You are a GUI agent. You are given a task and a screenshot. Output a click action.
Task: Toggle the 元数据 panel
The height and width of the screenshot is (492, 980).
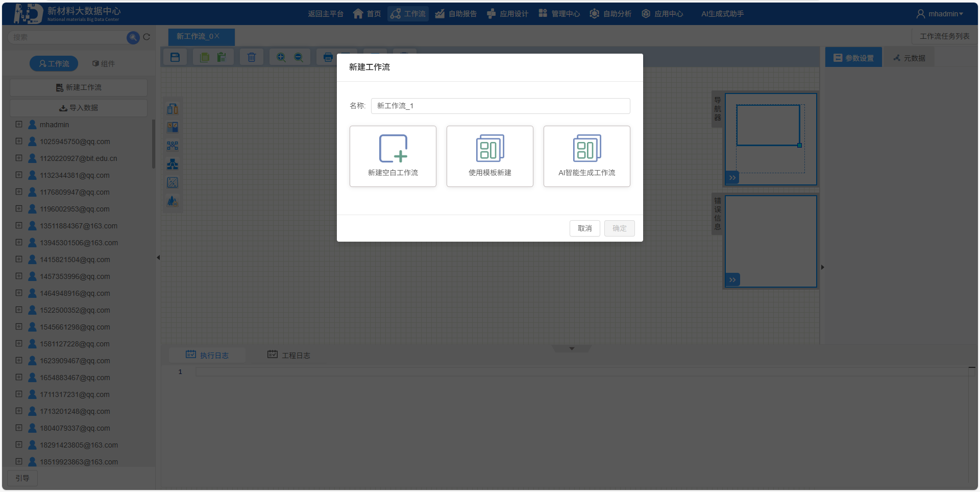[x=909, y=57]
